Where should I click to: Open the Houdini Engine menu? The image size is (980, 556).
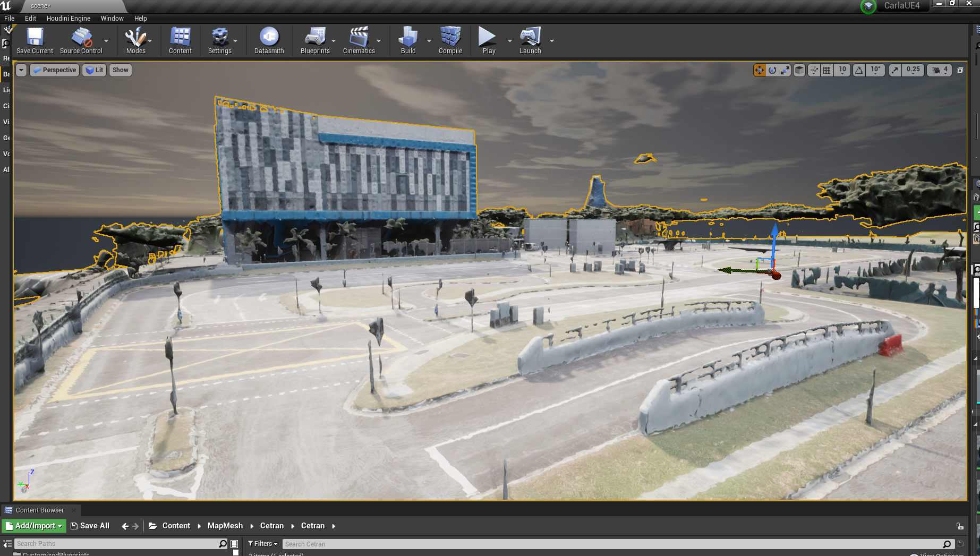(x=69, y=18)
